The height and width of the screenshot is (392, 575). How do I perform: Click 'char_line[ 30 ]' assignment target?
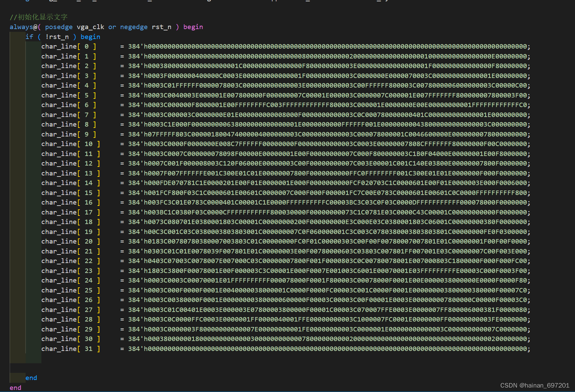point(71,339)
